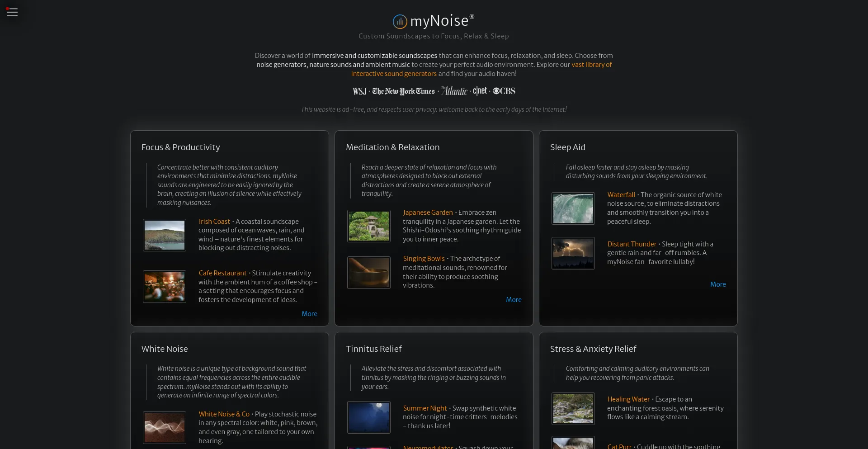Open the Healing Water thumbnail
Image resolution: width=868 pixels, height=449 pixels.
pyautogui.click(x=573, y=409)
